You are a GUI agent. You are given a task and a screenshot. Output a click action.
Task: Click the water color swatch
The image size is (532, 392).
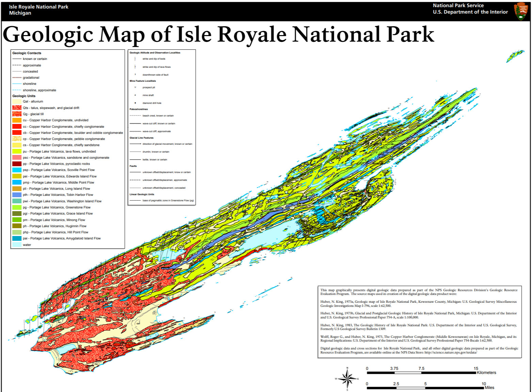pos(17,245)
